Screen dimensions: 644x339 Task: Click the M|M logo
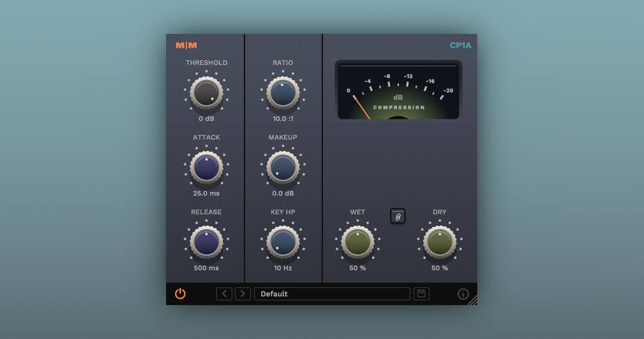pyautogui.click(x=186, y=45)
